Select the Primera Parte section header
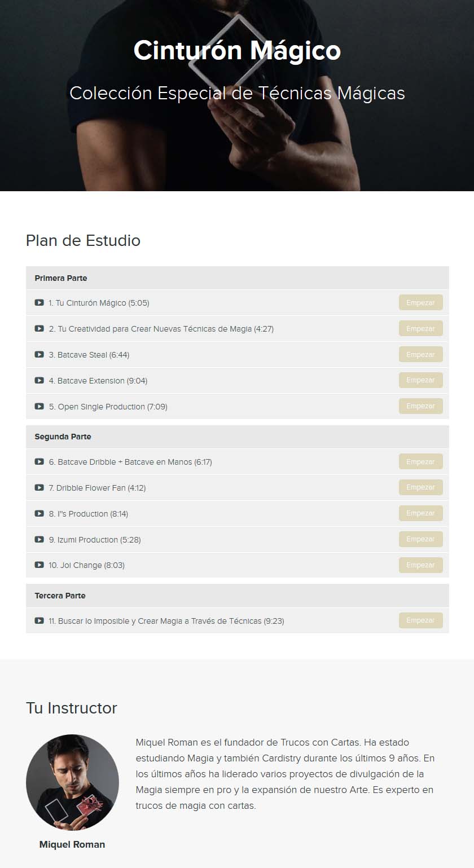The width and height of the screenshot is (474, 868). tap(61, 278)
